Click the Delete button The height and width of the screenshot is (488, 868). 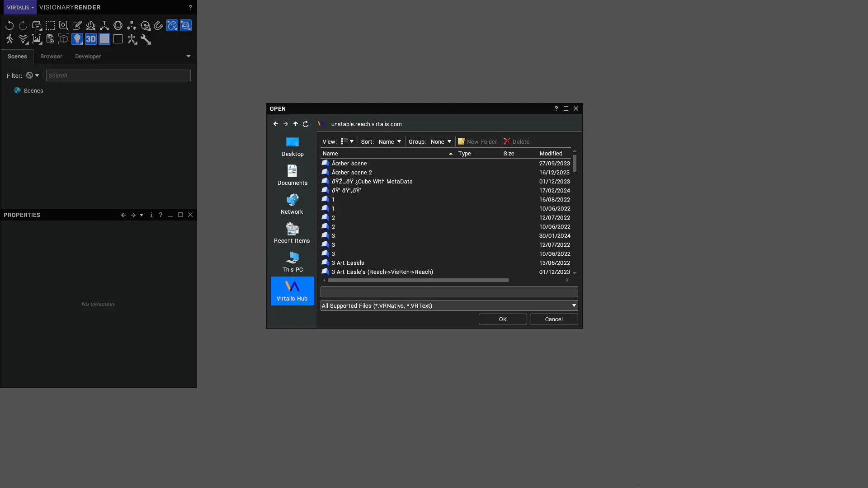[517, 141]
